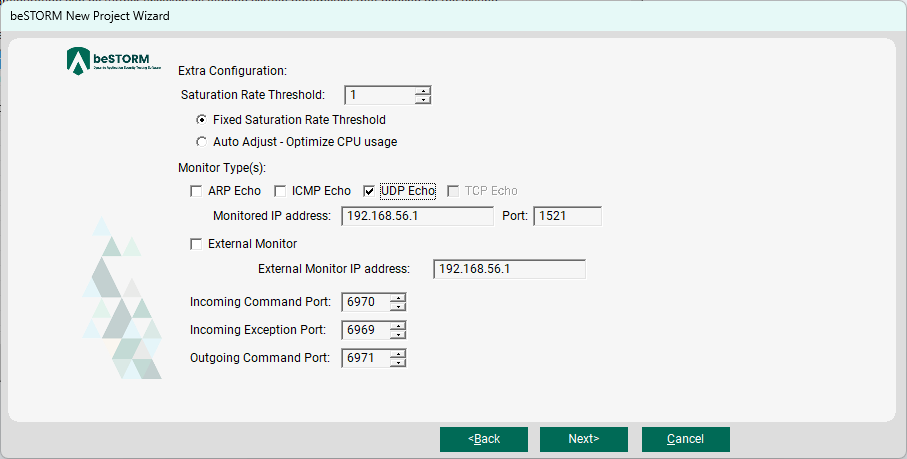The image size is (907, 459).
Task: Enable the External Monitor checkbox
Action: coord(196,243)
